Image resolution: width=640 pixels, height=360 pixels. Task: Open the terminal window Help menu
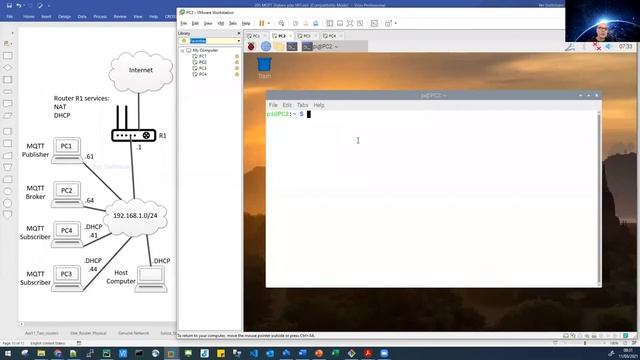point(319,105)
